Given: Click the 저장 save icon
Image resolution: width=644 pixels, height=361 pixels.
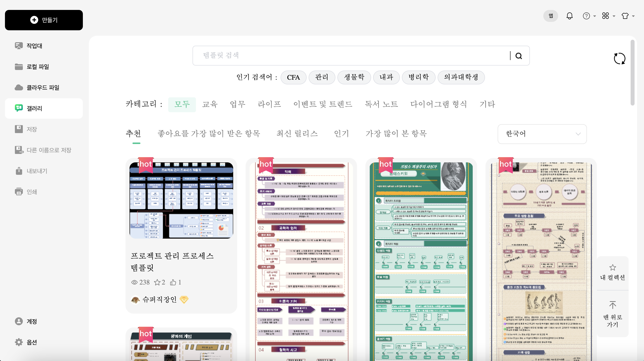Looking at the screenshot, I should pyautogui.click(x=19, y=129).
